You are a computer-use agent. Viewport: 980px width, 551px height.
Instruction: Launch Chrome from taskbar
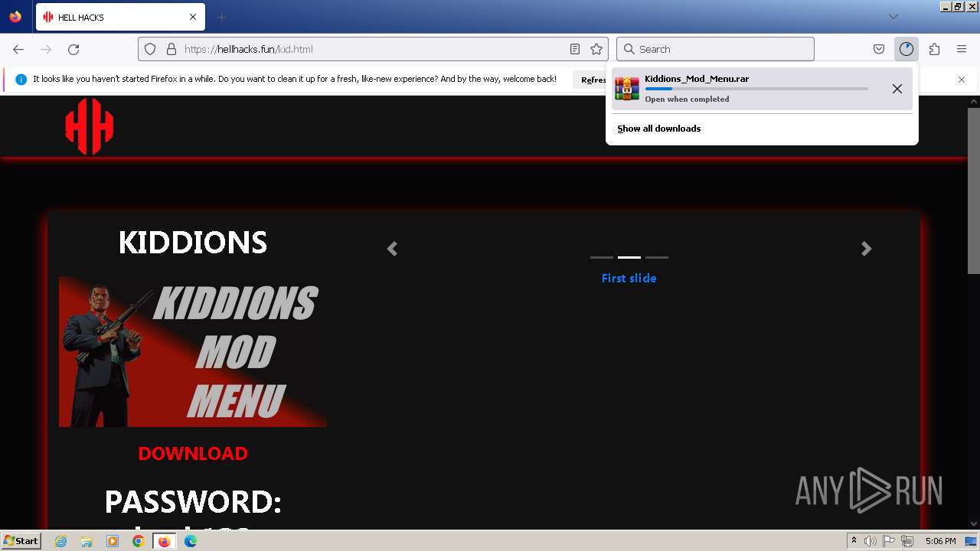pos(138,541)
